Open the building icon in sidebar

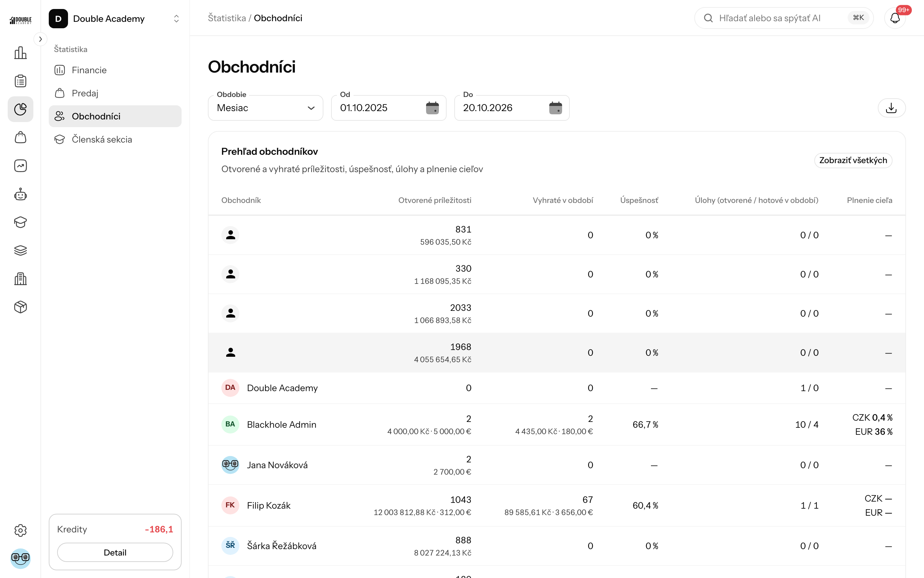click(x=20, y=279)
